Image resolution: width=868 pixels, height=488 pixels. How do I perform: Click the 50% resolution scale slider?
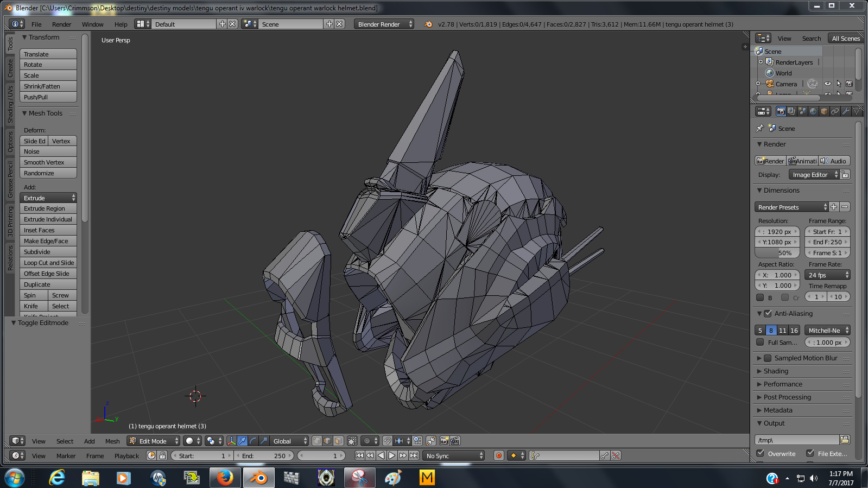point(777,253)
